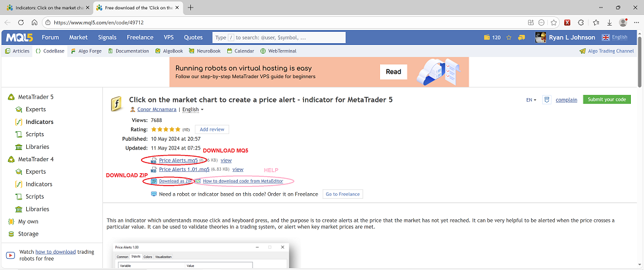644x270 pixels.
Task: Click the bookmark icon beside complain
Action: click(x=546, y=100)
